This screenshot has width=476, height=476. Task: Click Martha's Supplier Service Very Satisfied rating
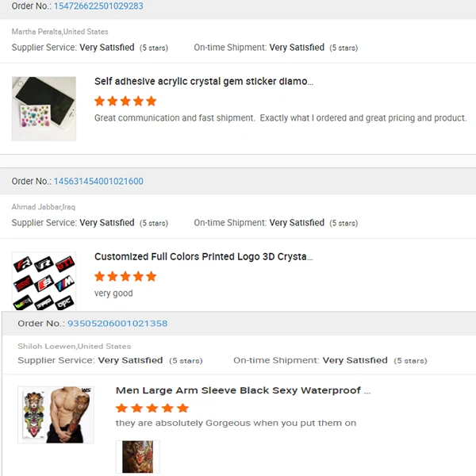[x=107, y=48]
